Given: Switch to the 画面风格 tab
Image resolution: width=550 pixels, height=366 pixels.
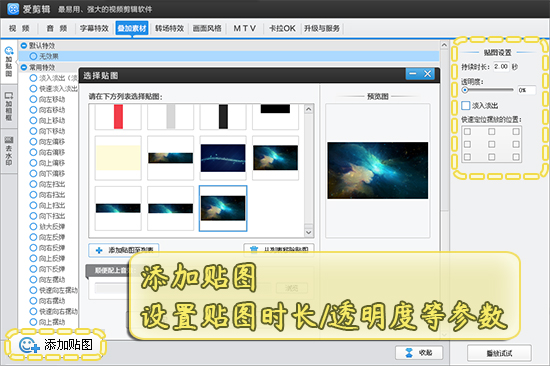Looking at the screenshot, I should [207, 28].
